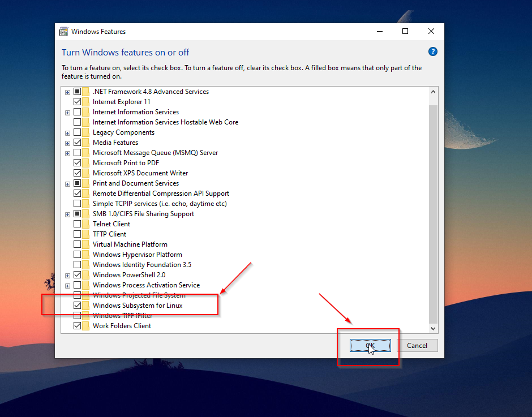Expand the Windows PowerShell 2.0 node
Viewport: 532px width, 417px height.
click(67, 276)
